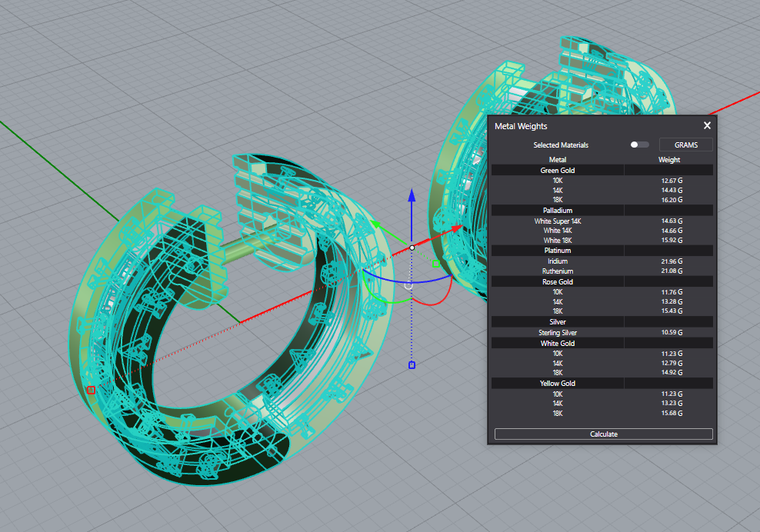Click the Ruthenium 21.08 G weight value
Viewport: 760px width, 532px height.
pyautogui.click(x=671, y=271)
